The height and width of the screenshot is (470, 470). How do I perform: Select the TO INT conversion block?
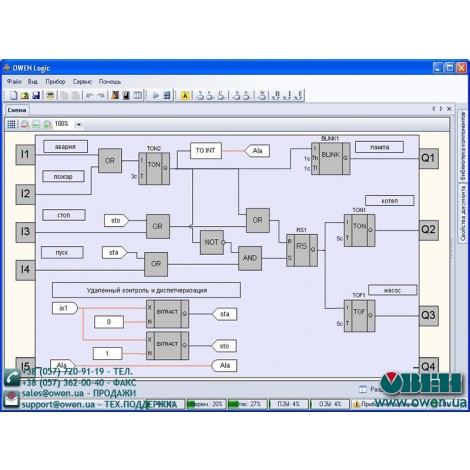pos(206,151)
